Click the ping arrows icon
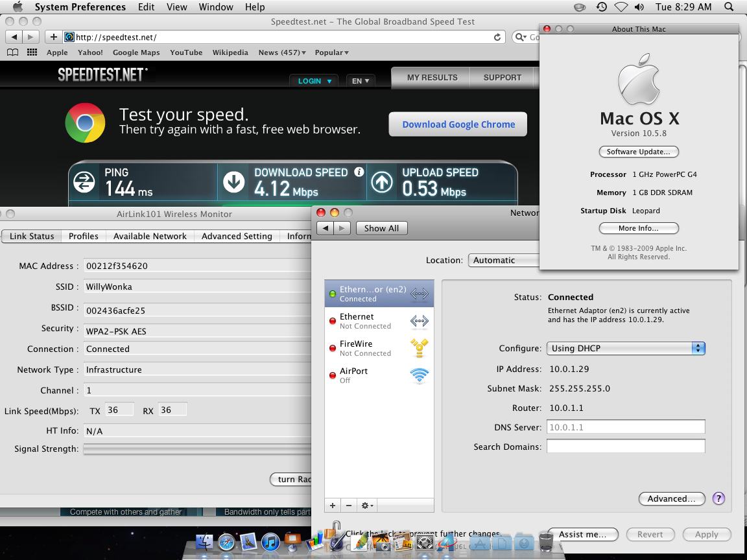The height and width of the screenshot is (560, 747). point(84,182)
